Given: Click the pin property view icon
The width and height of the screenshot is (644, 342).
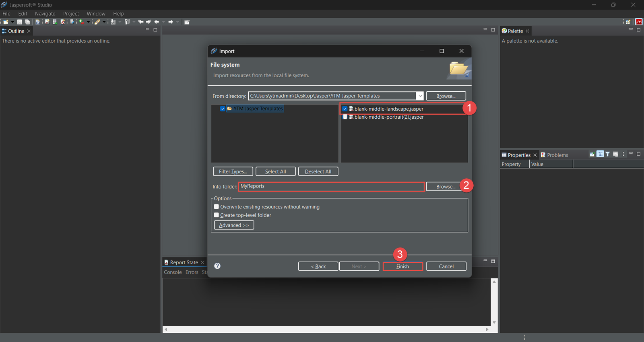Looking at the screenshot, I should (x=592, y=155).
